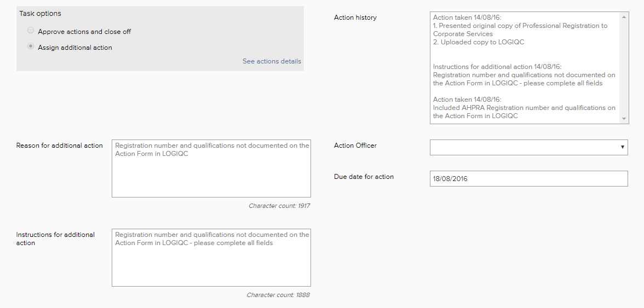Select the Approve actions and close off radio button
The width and height of the screenshot is (644, 308).
click(31, 31)
